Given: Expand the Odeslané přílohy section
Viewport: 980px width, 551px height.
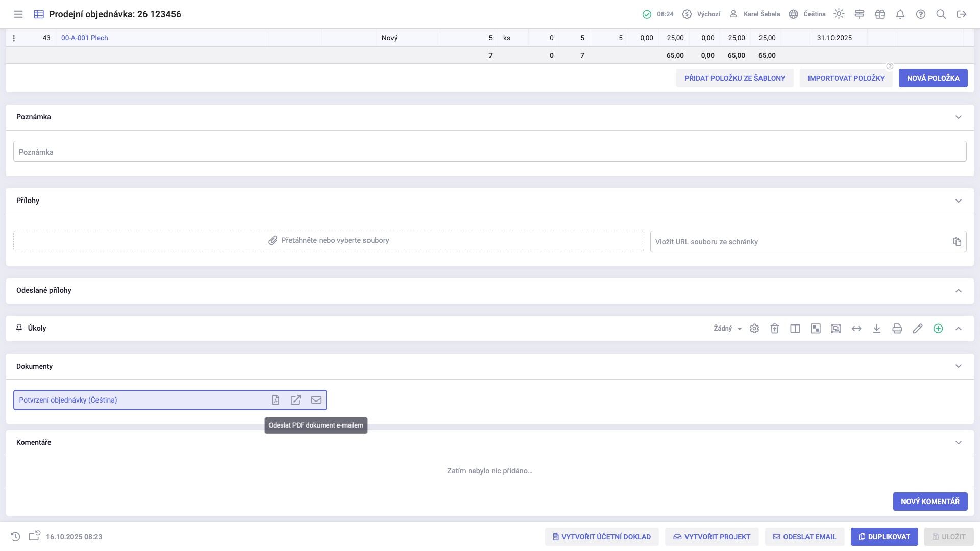Looking at the screenshot, I should [x=958, y=291].
